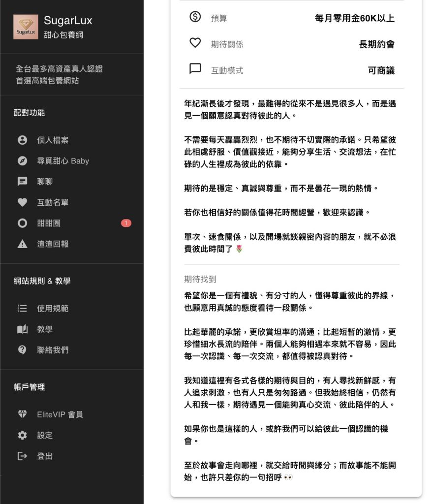Screen dimensions: 432x504
Task: Click the 期待關係 label
Action: pos(227,44)
